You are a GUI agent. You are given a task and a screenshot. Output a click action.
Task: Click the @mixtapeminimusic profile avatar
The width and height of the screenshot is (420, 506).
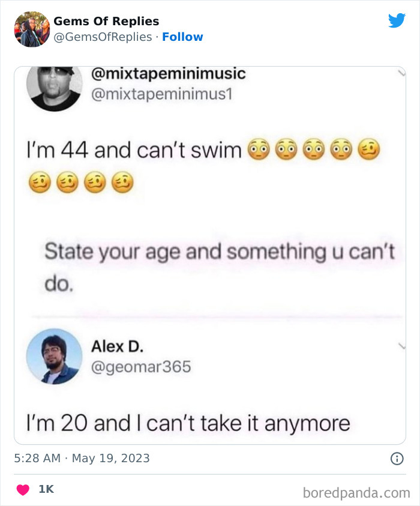coord(54,89)
